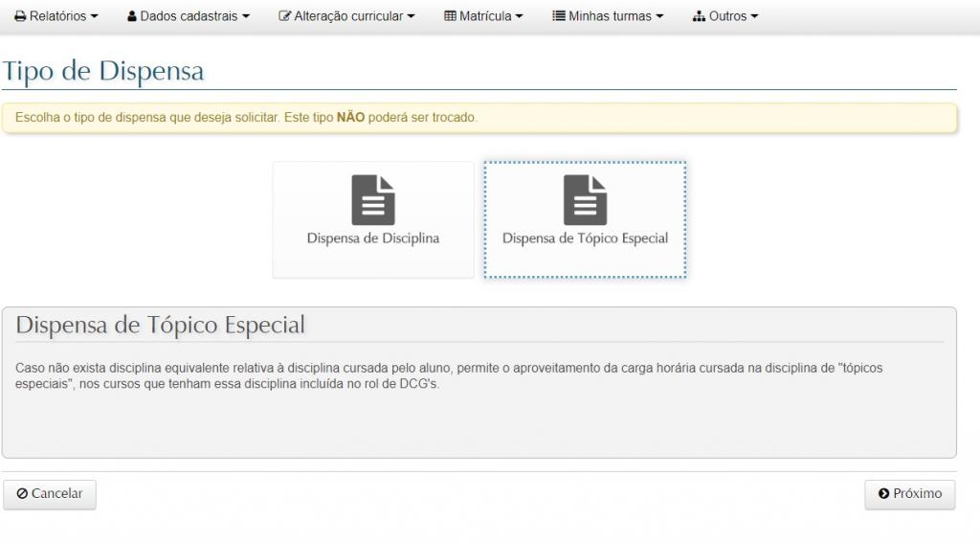980x543 pixels.
Task: Click the table icon beside Matrícula
Action: [x=450, y=16]
